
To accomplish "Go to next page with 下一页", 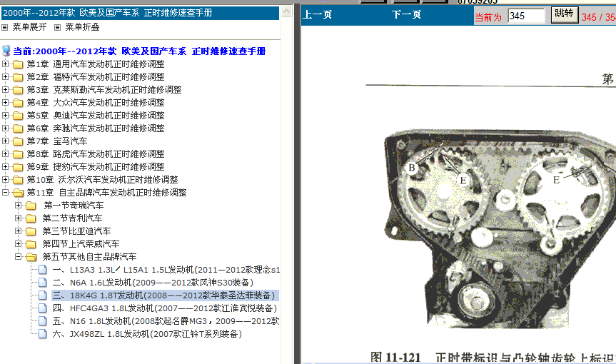I will pos(406,15).
